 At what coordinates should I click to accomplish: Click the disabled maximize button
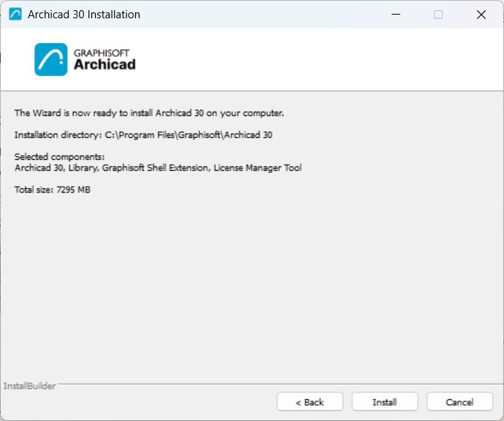pyautogui.click(x=438, y=15)
